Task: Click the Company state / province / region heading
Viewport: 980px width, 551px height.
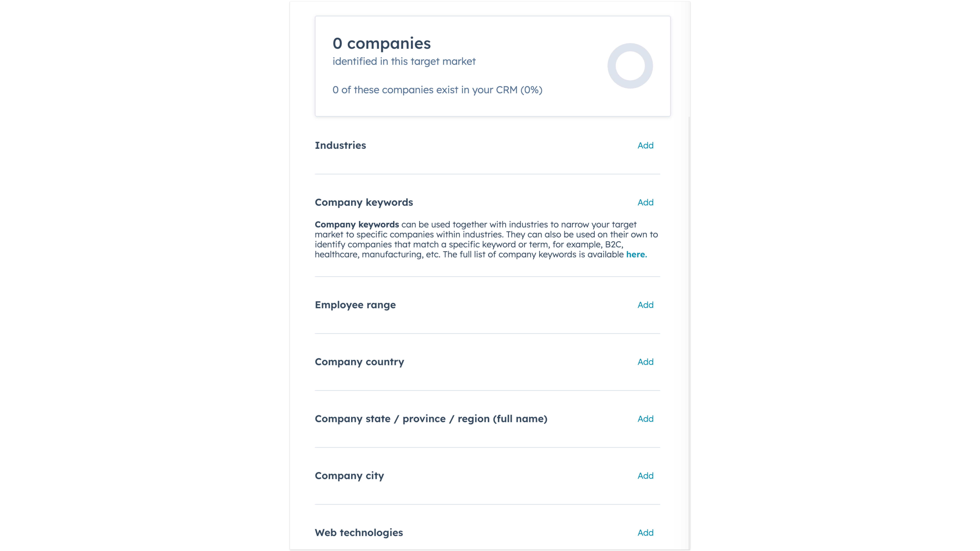Action: pos(431,419)
